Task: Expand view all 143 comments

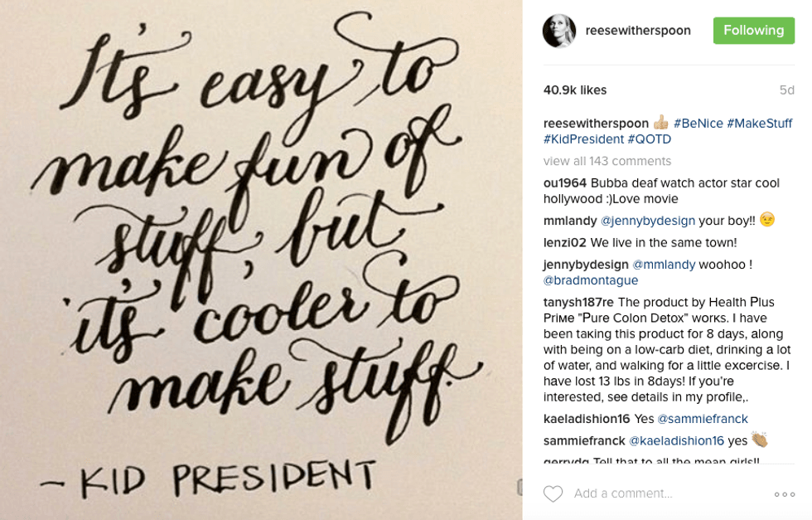Action: click(607, 161)
